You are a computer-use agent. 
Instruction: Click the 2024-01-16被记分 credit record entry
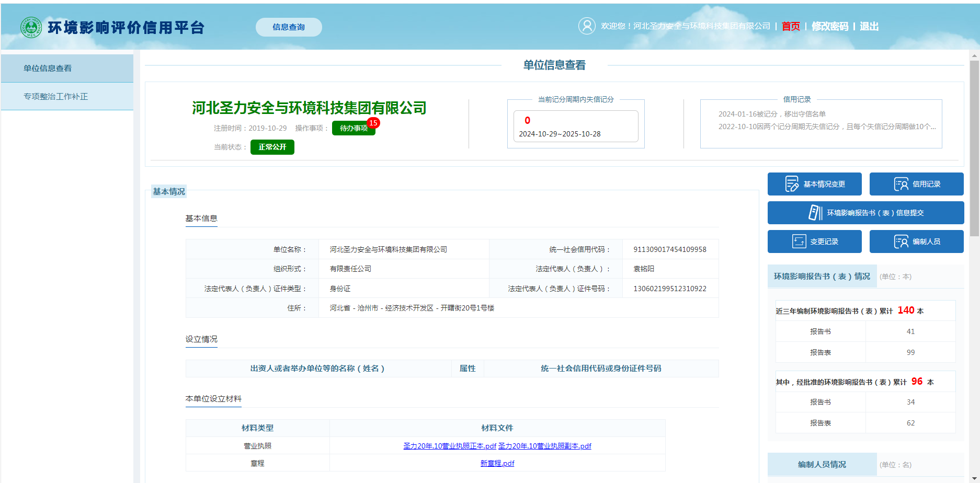tap(772, 114)
